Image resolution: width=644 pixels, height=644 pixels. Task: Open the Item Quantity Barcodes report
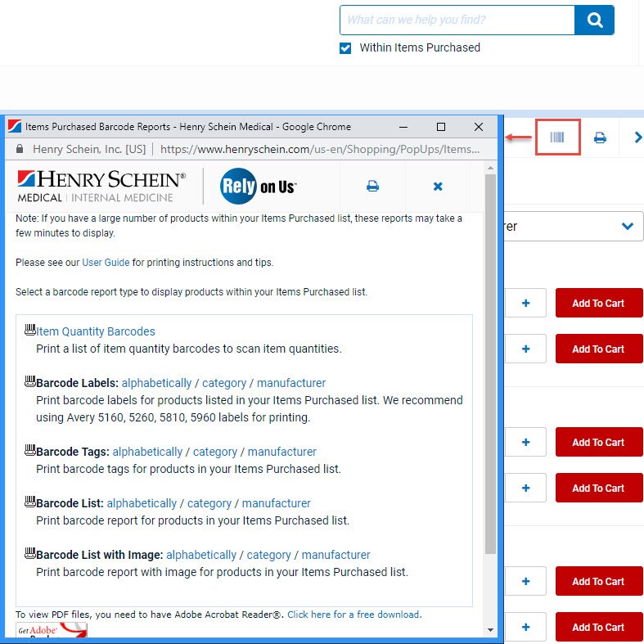(96, 331)
